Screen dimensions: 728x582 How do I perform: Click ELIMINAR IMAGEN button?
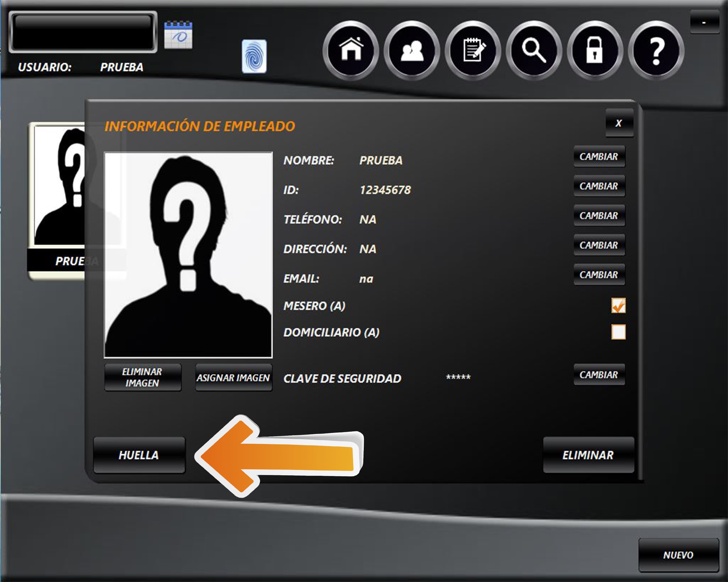142,378
